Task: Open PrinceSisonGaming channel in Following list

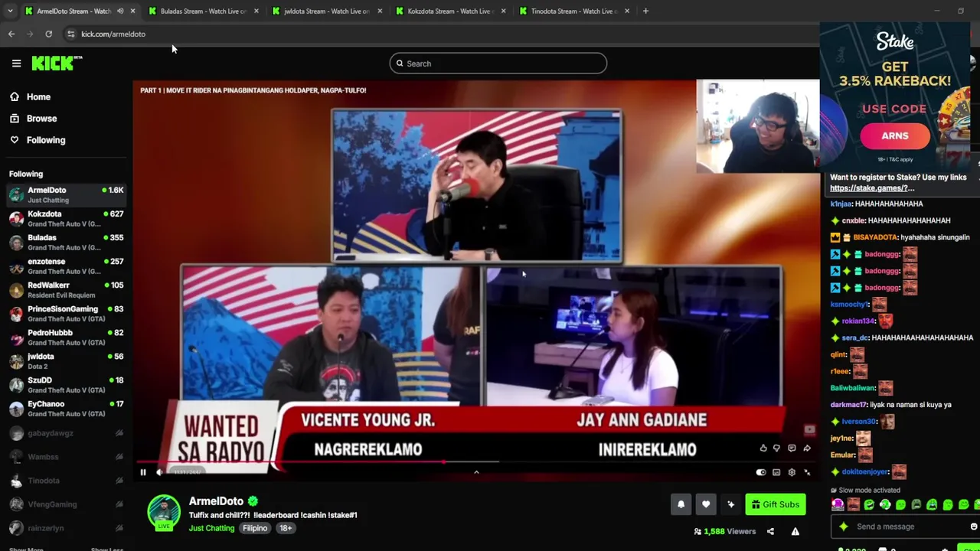Action: click(x=67, y=314)
